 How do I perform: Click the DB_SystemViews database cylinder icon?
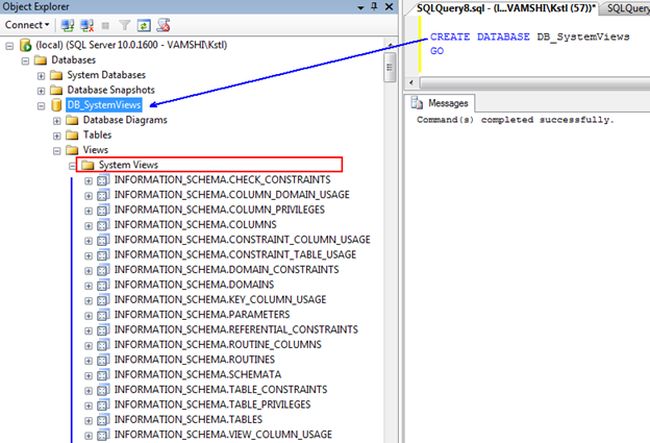pos(56,105)
